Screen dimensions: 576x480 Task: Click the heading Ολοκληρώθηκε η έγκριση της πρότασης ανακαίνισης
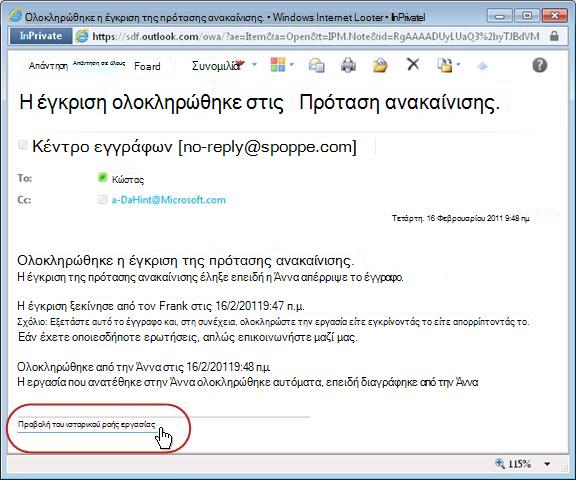[x=186, y=261]
